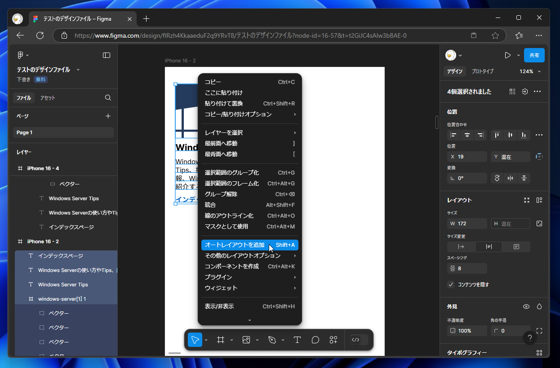Viewport: 560px width, 368px height.
Task: Expand context menu with bottom chevron
Action: pos(250,320)
